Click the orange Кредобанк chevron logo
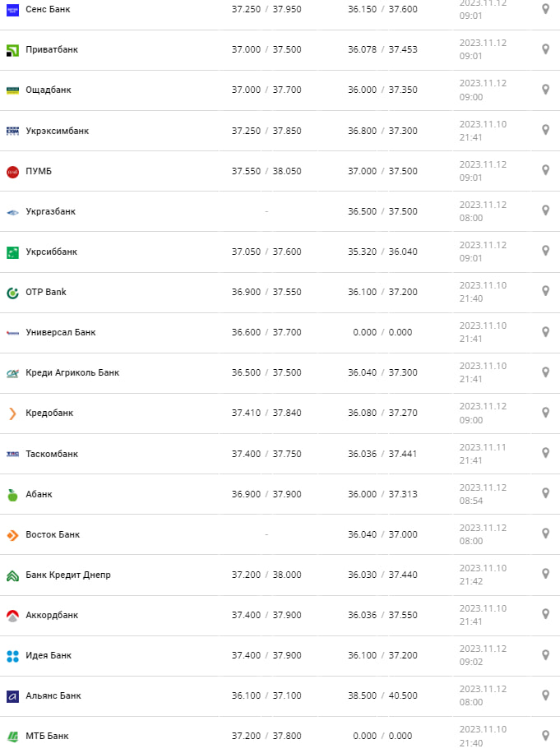This screenshot has width=560, height=753. click(12, 413)
